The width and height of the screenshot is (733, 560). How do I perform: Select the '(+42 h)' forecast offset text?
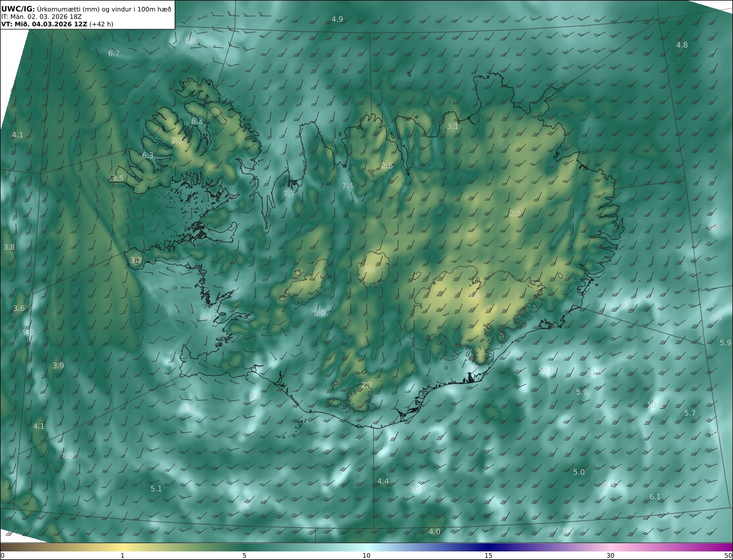pos(101,24)
